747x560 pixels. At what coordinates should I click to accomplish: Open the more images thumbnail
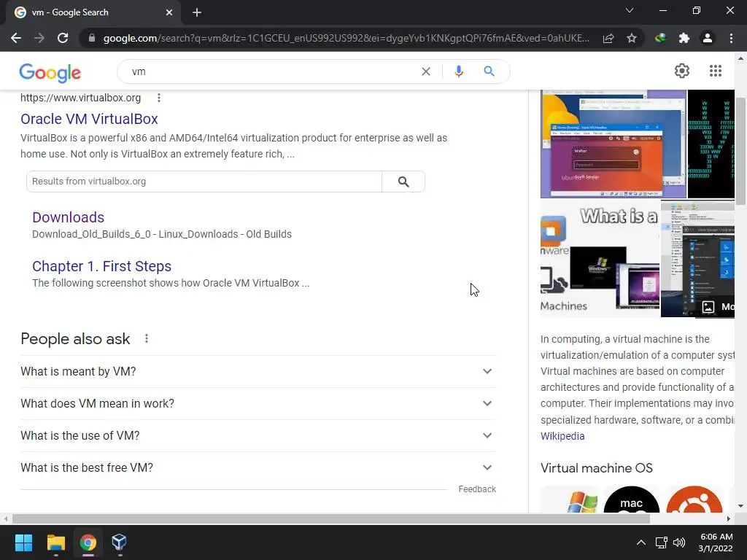pos(697,259)
